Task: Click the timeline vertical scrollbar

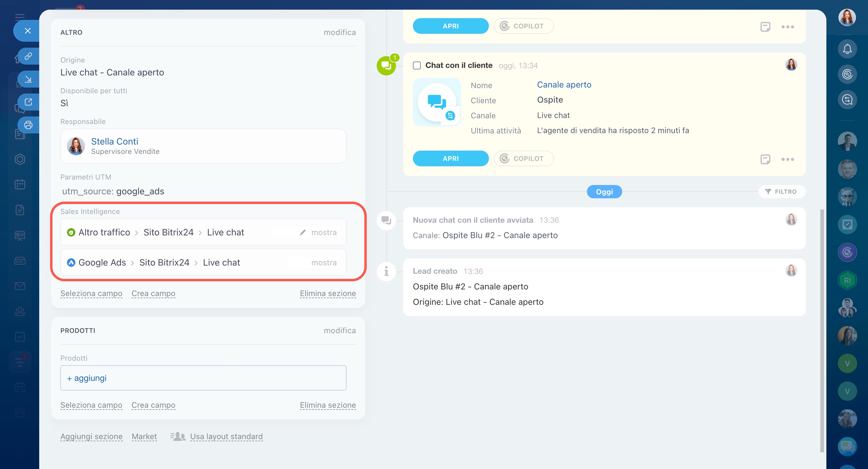Action: point(822,330)
